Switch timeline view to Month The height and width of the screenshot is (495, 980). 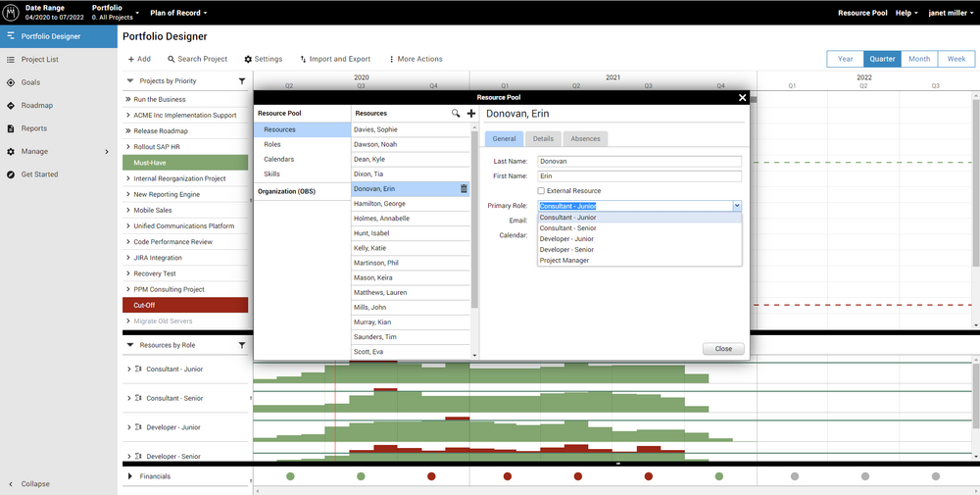point(918,59)
